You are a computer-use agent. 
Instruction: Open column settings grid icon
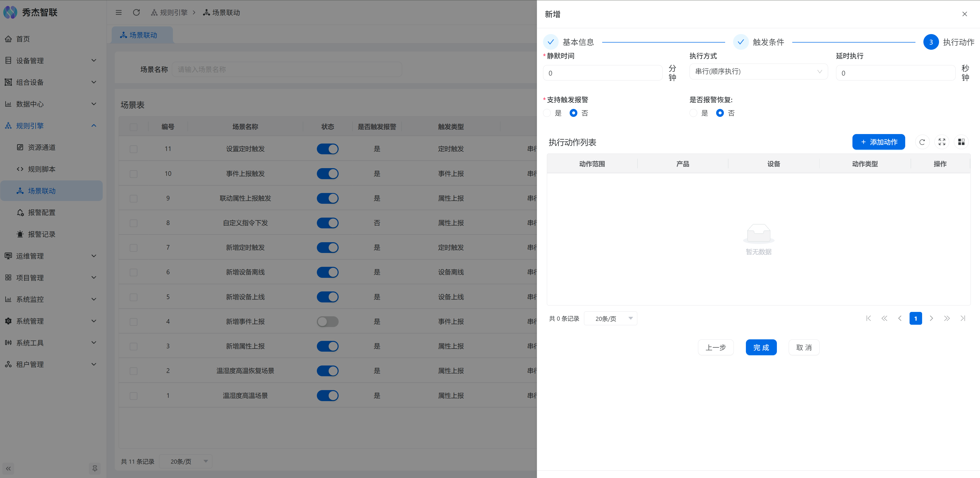[961, 142]
